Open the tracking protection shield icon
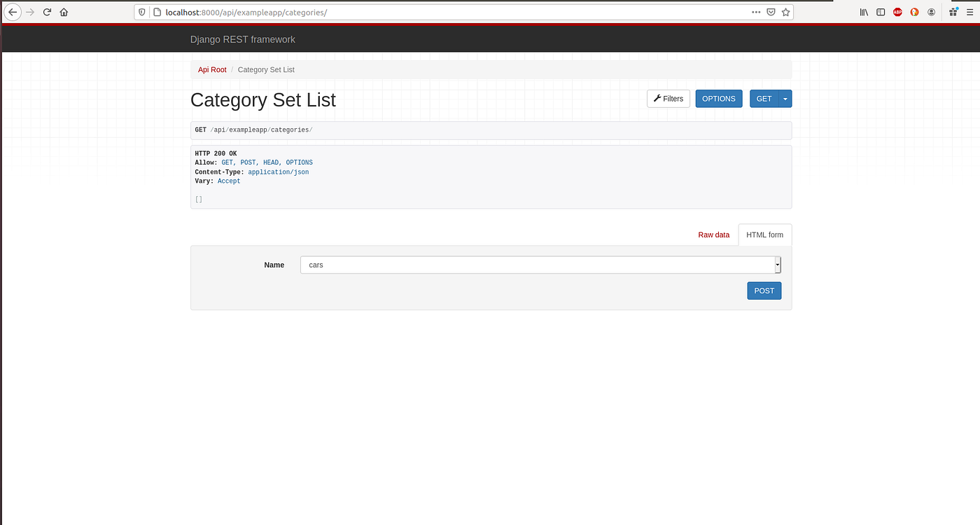Screen dimensions: 980x525 141,12
